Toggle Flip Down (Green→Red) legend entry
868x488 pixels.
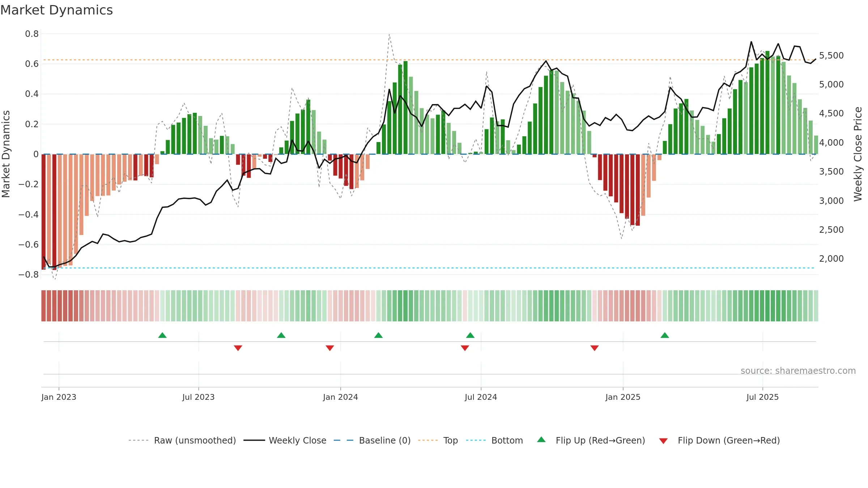719,440
